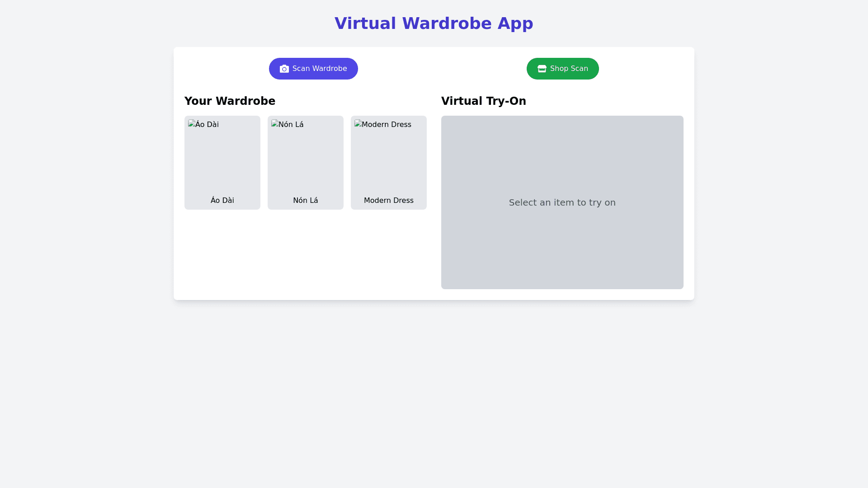Click the broken image icon for Nón Lá
Viewport: 868px width, 488px height.
click(x=275, y=123)
